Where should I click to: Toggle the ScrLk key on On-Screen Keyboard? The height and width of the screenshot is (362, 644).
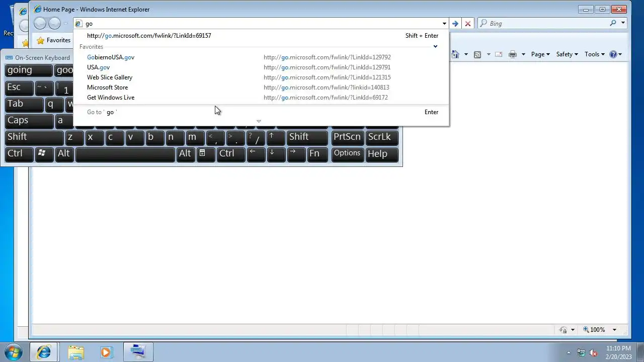pos(382,137)
